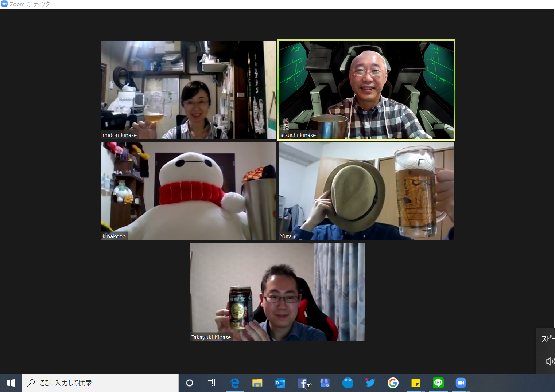The image size is (555, 392).
Task: Click the taskbar search box
Action: click(100, 383)
